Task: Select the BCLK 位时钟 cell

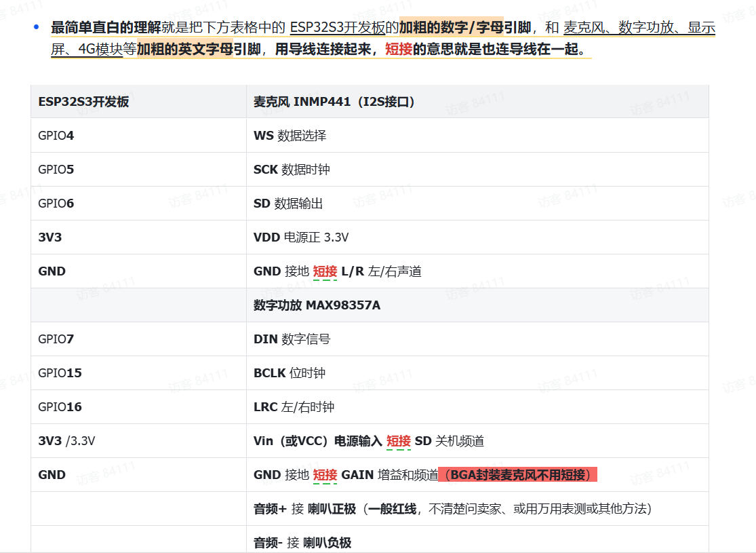Action: click(477, 373)
